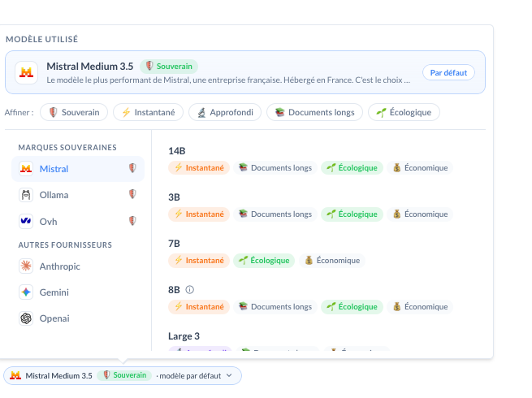Click the Instantané tag under 14B
532x398 pixels.
pos(199,167)
